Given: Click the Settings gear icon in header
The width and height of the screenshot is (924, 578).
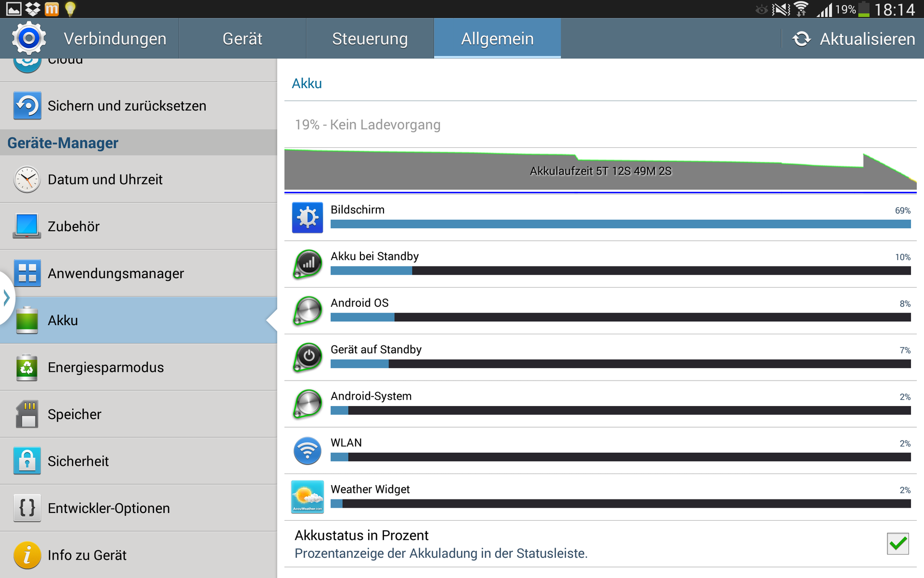Looking at the screenshot, I should [29, 38].
